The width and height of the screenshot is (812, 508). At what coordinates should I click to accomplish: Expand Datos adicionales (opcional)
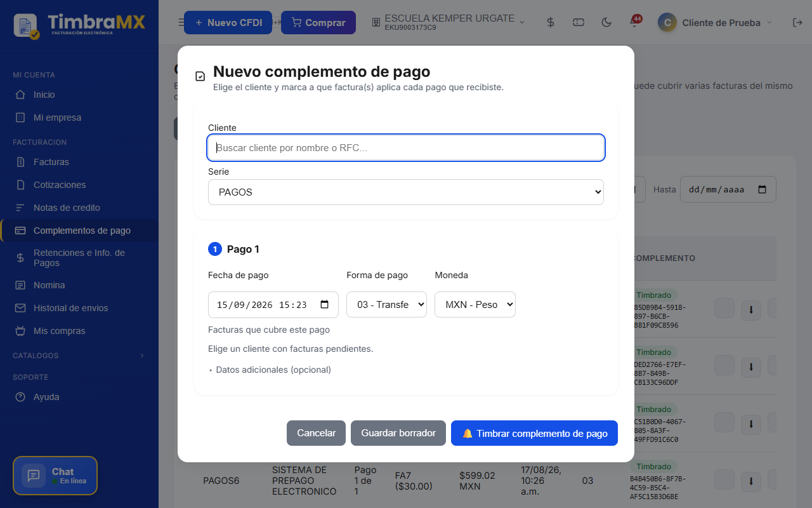[x=270, y=370]
